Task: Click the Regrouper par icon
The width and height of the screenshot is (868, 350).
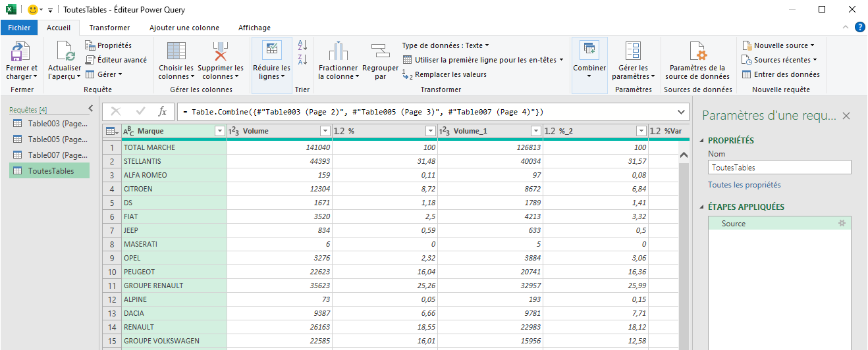Action: coord(380,51)
